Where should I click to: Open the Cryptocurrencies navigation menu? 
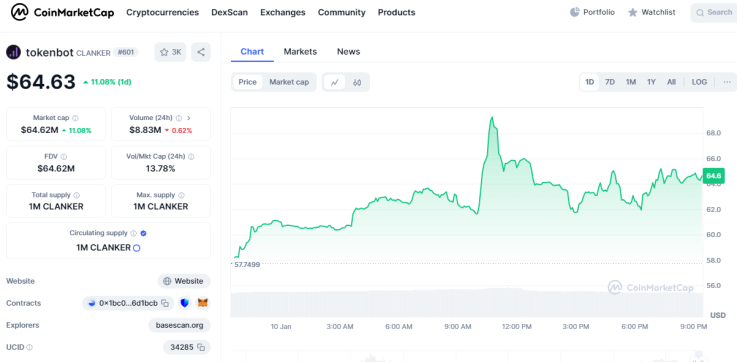tap(163, 12)
